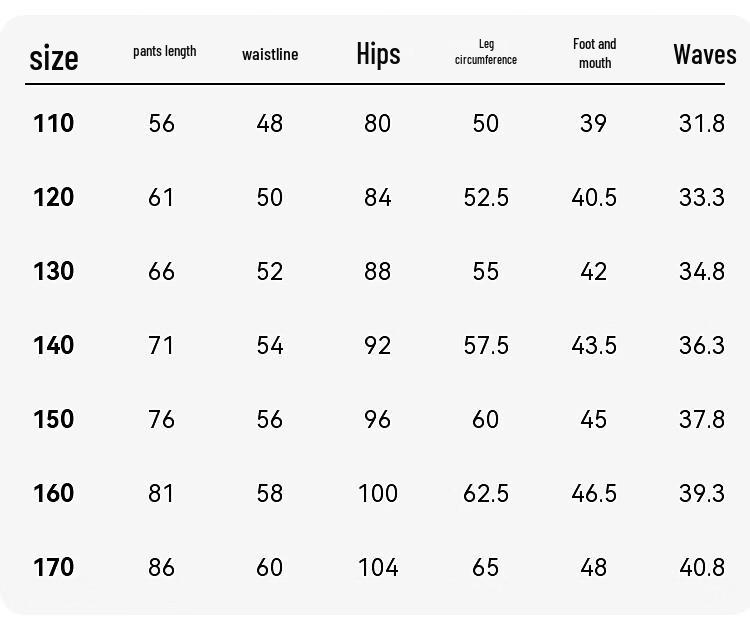Click waves value 31.8 for size 110
The height and width of the screenshot is (629, 750).
[x=702, y=123]
